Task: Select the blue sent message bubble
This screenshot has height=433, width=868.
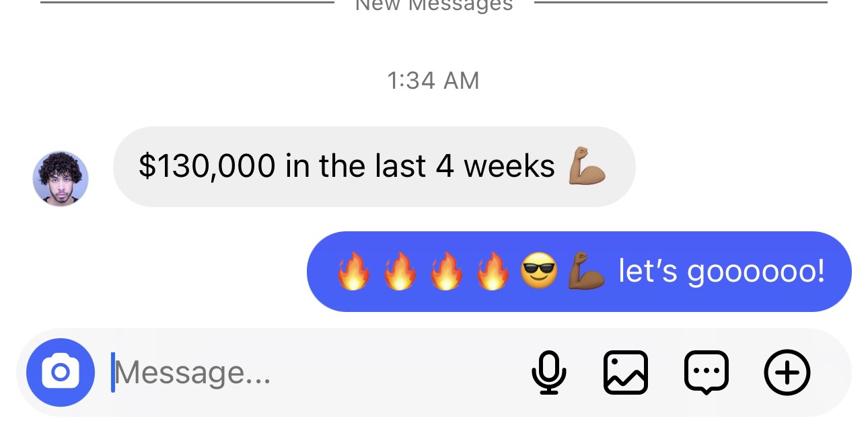Action: coord(579,272)
